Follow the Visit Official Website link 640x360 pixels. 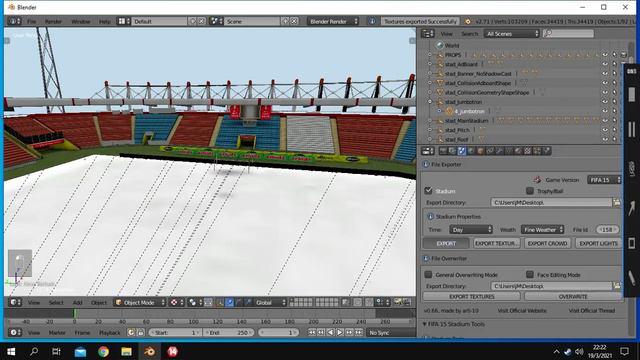522,311
